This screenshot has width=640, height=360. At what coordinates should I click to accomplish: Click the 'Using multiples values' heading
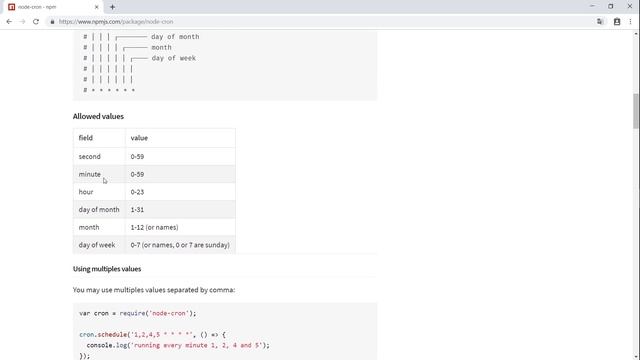(x=107, y=269)
